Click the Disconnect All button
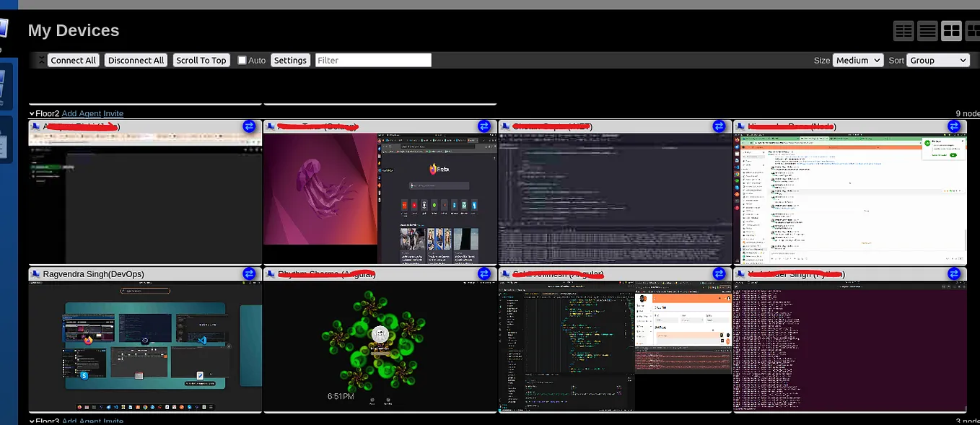 point(136,61)
